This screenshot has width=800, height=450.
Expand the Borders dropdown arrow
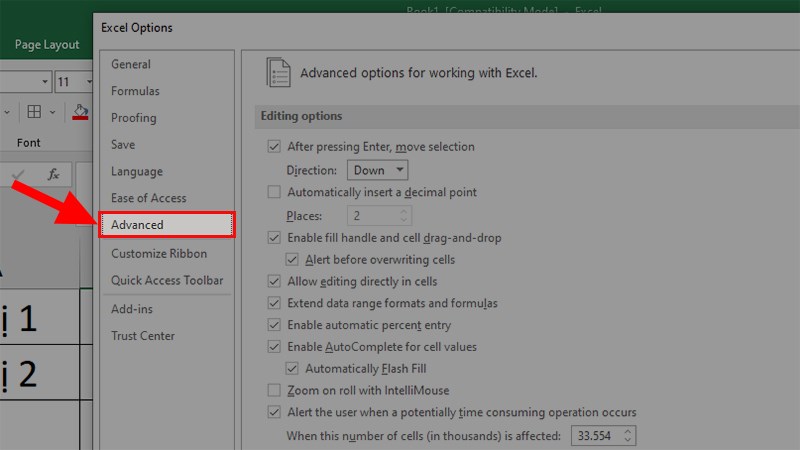pyautogui.click(x=54, y=112)
